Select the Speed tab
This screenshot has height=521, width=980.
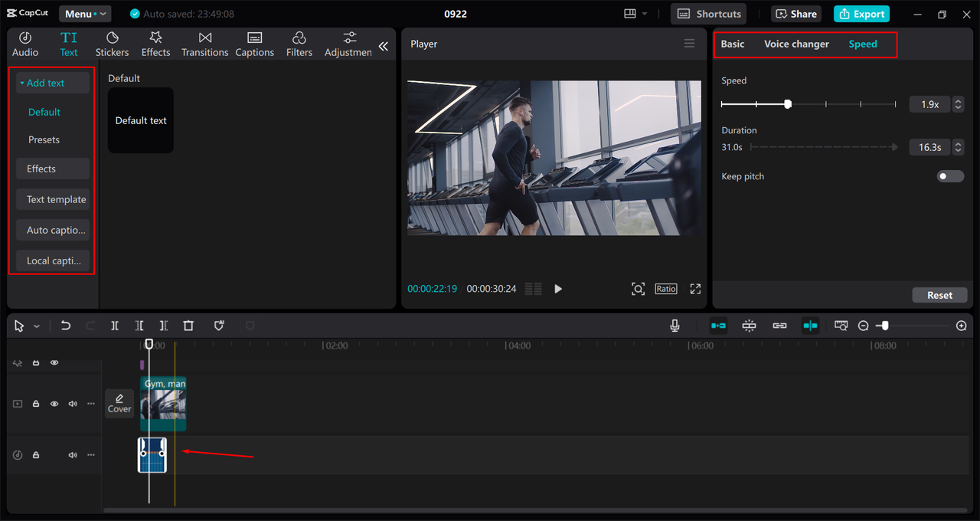click(x=863, y=44)
